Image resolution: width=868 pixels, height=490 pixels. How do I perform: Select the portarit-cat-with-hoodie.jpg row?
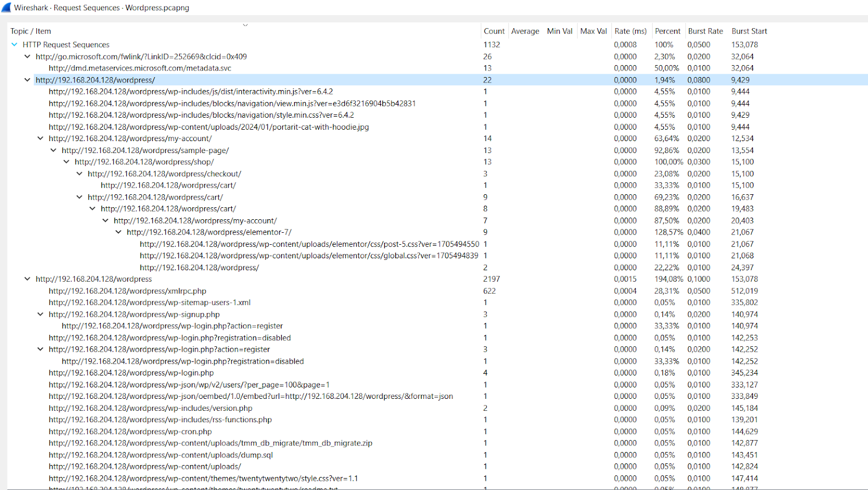pyautogui.click(x=437, y=127)
